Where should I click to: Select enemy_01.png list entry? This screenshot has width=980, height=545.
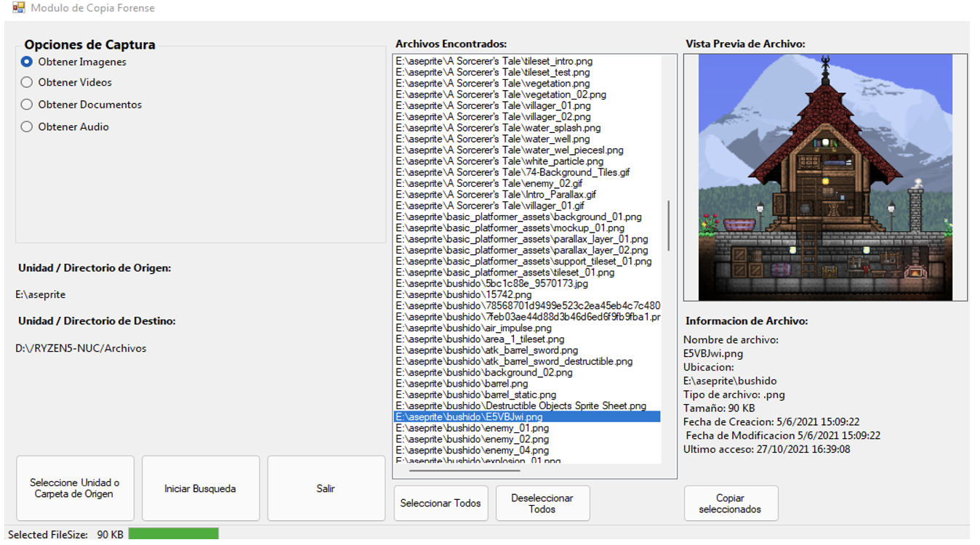point(527,428)
